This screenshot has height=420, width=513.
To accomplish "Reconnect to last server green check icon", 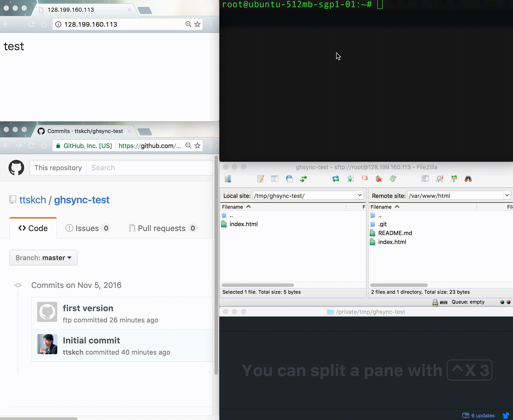I will coord(393,179).
